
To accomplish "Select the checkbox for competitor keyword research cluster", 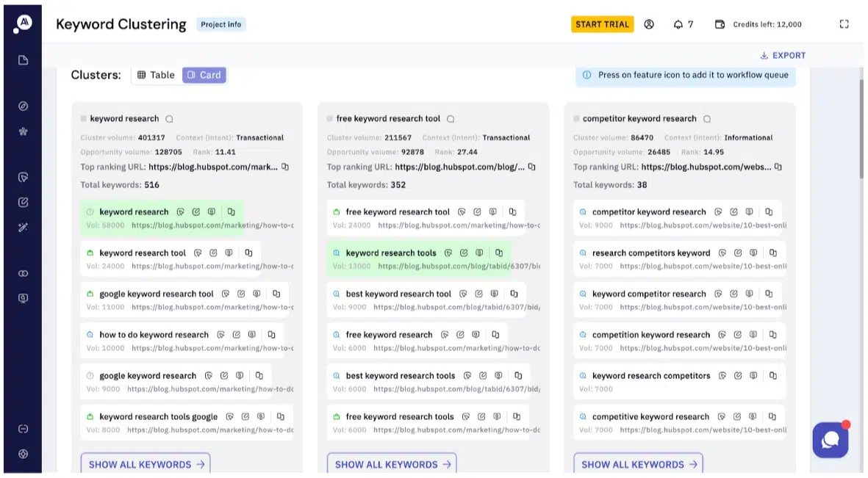I will pos(576,117).
